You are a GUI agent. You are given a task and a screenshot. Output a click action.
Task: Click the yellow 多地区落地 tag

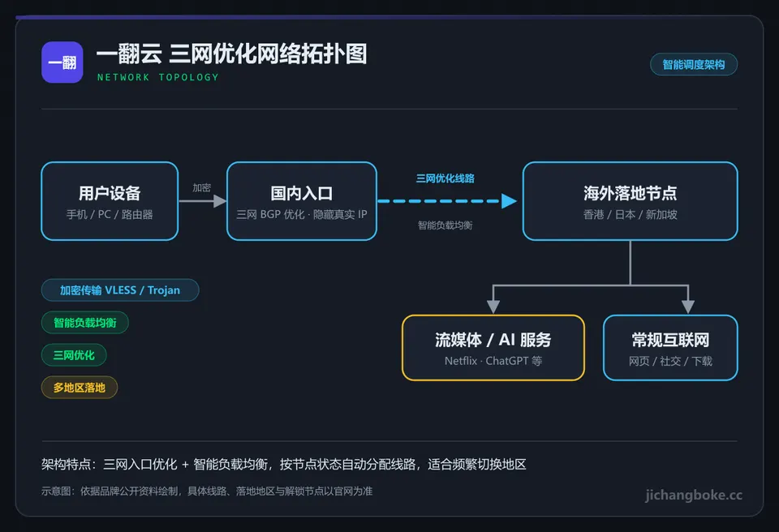80,388
